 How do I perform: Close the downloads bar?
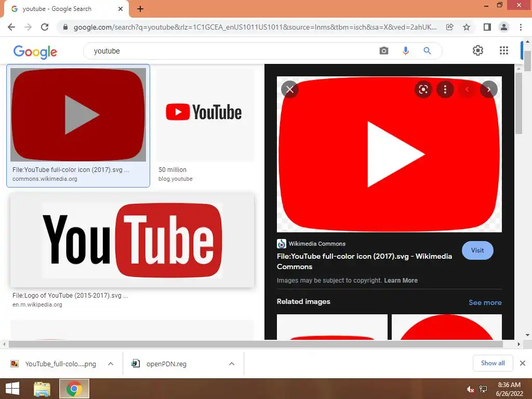(x=523, y=363)
